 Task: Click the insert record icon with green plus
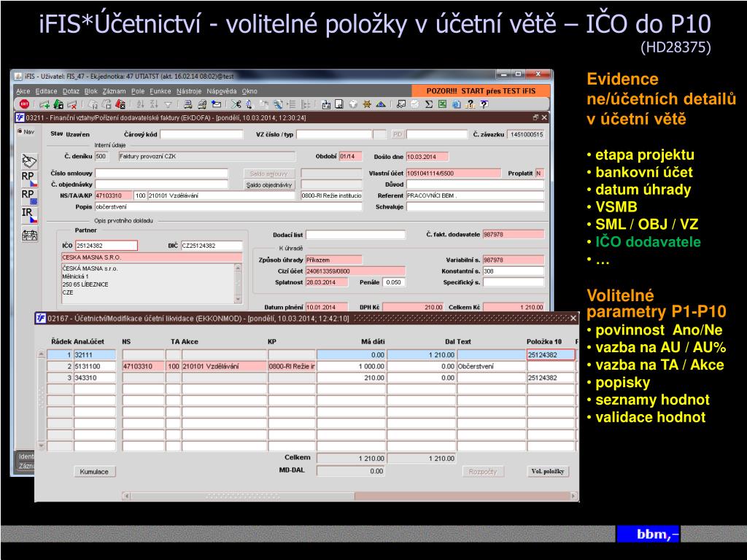click(x=44, y=104)
